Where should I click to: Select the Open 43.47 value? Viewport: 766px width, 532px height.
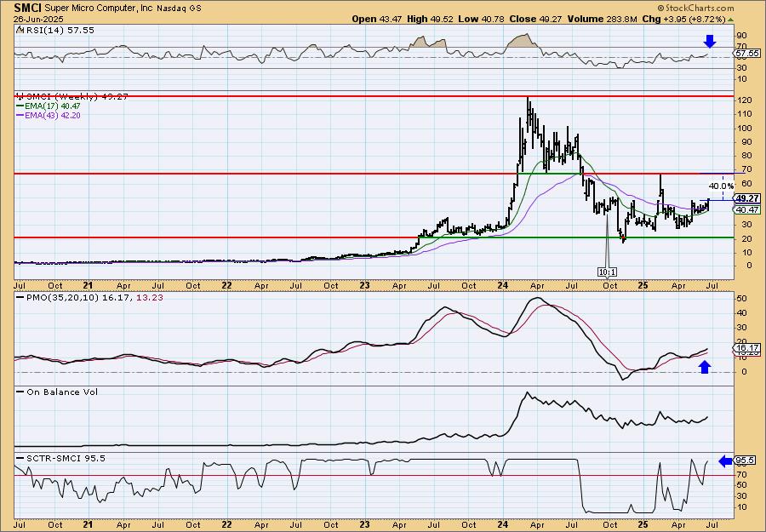point(377,19)
